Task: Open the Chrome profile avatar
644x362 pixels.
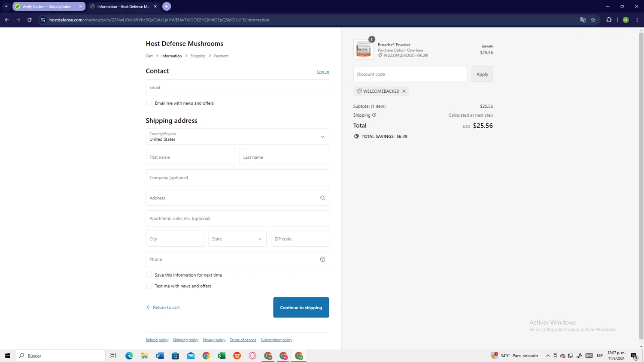Action: (626, 20)
